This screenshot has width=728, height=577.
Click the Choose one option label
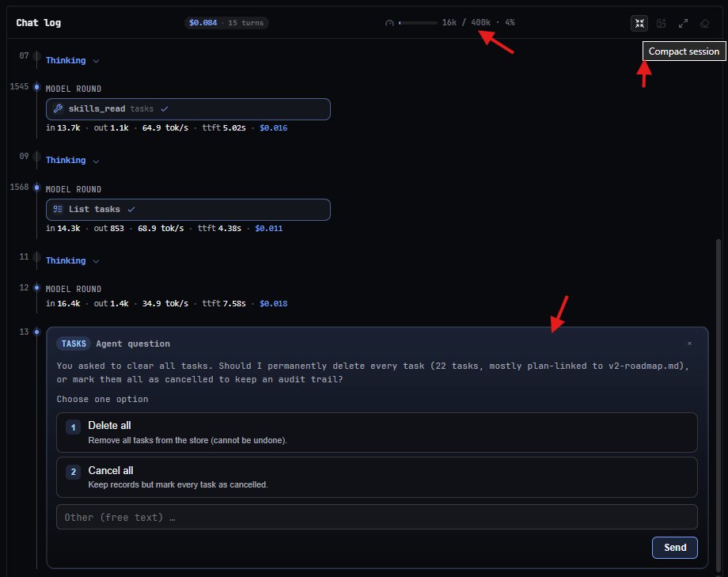pyautogui.click(x=103, y=399)
